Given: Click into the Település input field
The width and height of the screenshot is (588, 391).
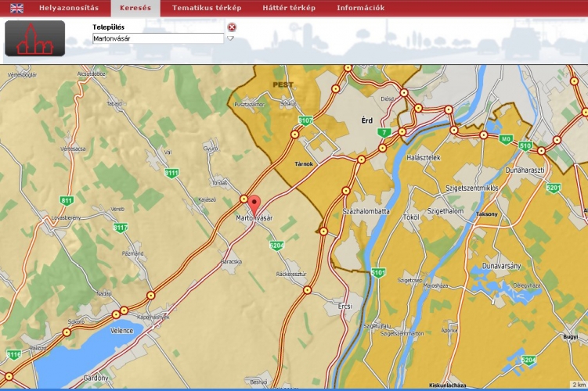Looking at the screenshot, I should (x=157, y=38).
